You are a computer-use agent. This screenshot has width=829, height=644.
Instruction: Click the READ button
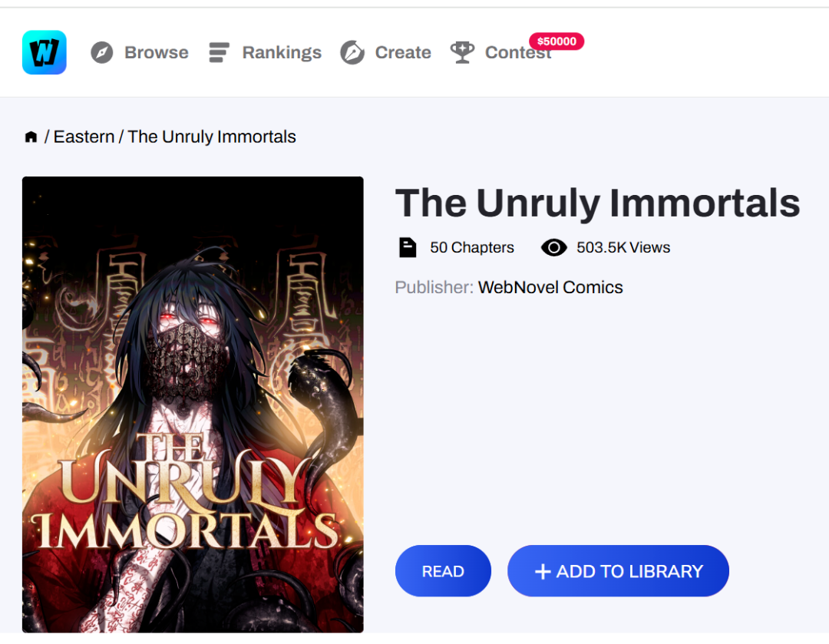(x=443, y=571)
